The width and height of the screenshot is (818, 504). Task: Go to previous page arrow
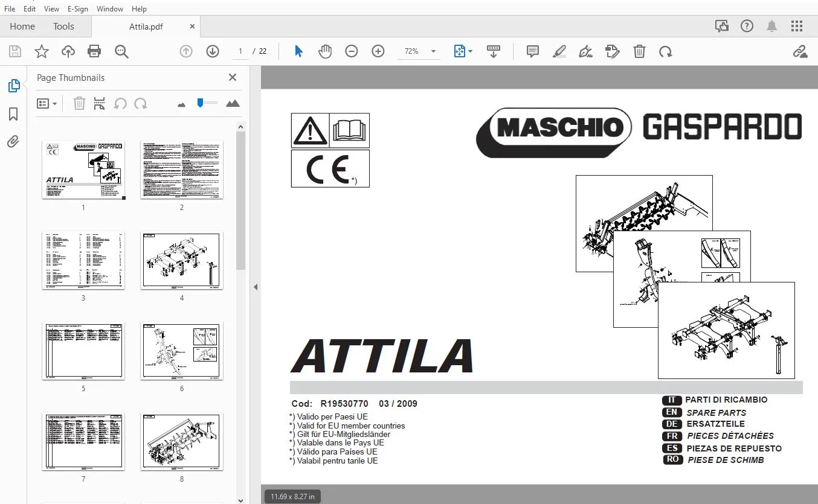coord(186,51)
